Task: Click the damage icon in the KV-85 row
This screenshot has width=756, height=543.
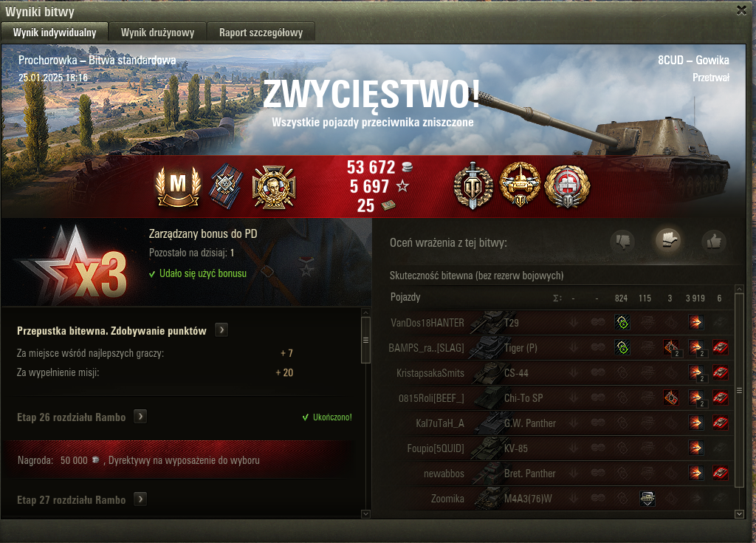Action: coord(695,448)
